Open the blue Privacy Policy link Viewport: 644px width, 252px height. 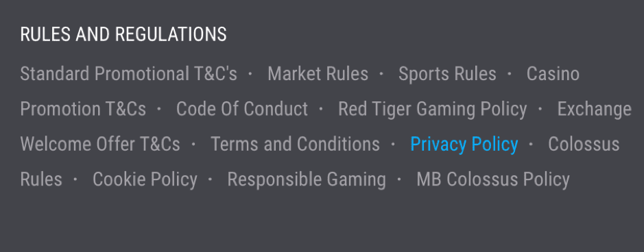pos(464,144)
